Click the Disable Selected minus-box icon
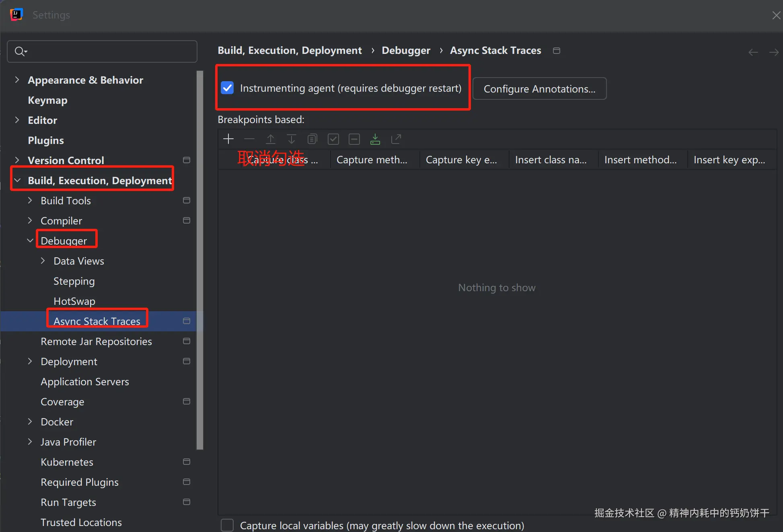 point(354,139)
